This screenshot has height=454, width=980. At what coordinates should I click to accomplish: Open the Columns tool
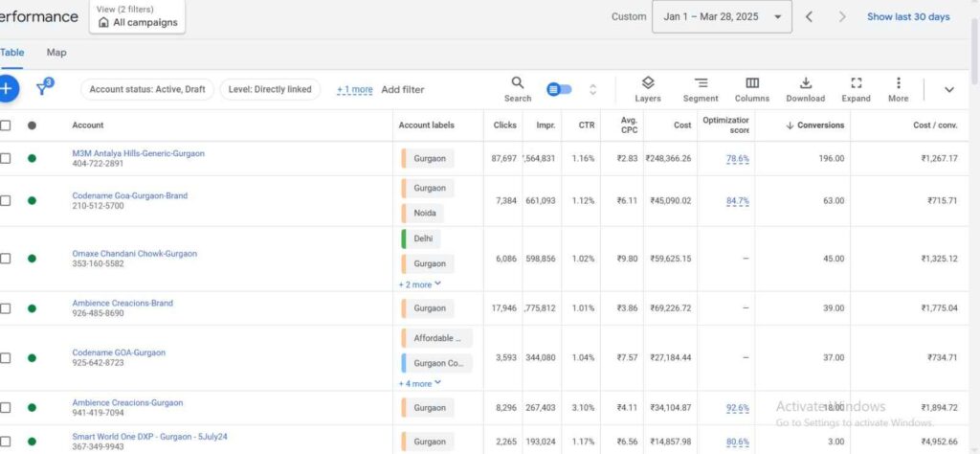point(752,89)
